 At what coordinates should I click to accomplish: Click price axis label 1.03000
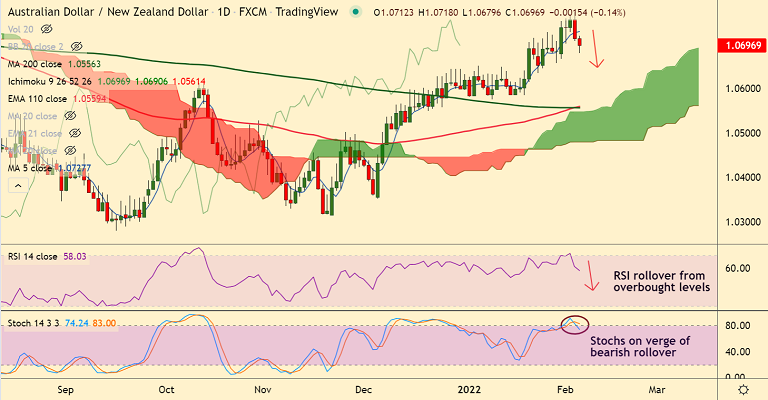point(743,222)
